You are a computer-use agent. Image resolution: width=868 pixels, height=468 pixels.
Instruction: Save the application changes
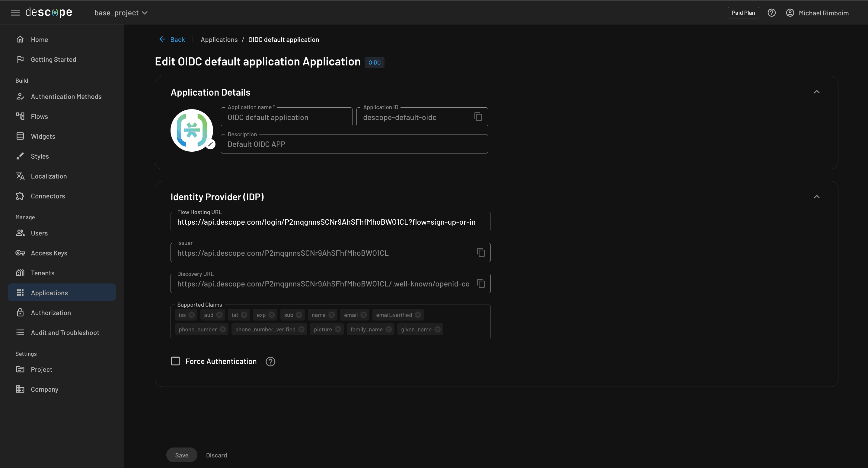(x=181, y=455)
